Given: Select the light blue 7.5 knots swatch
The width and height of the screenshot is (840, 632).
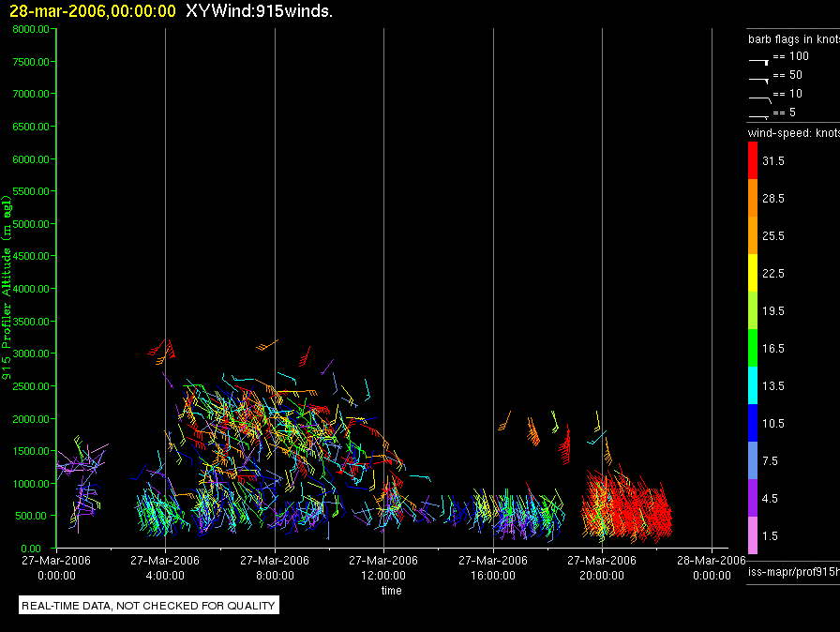Looking at the screenshot, I should [753, 460].
